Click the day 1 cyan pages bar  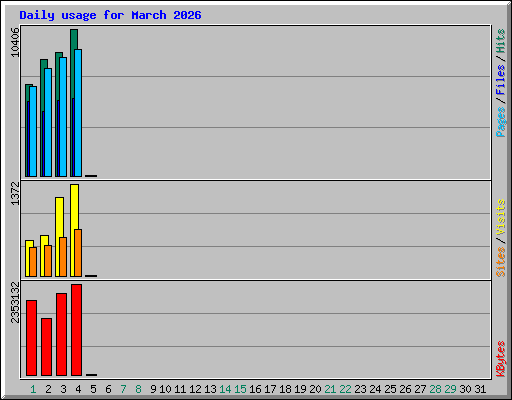tap(33, 131)
